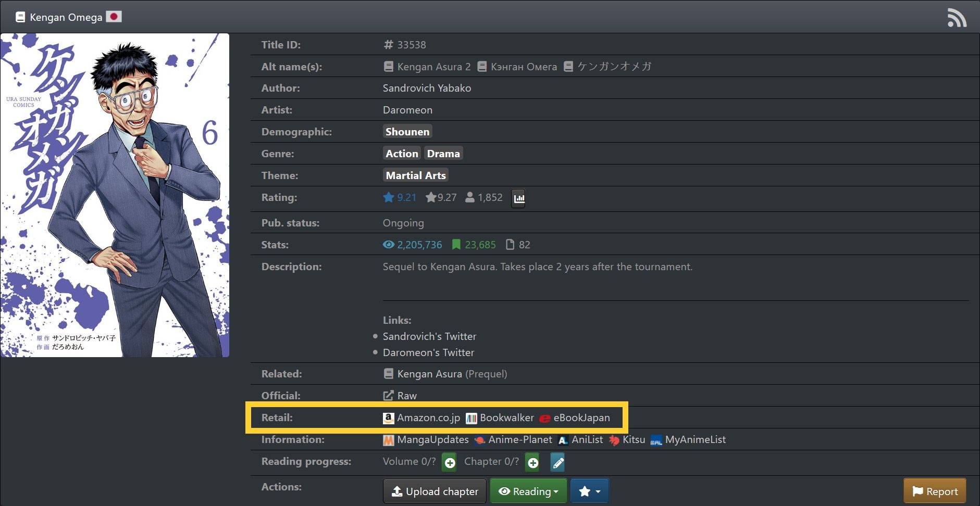
Task: Click the follows count 23,685
Action: click(480, 245)
